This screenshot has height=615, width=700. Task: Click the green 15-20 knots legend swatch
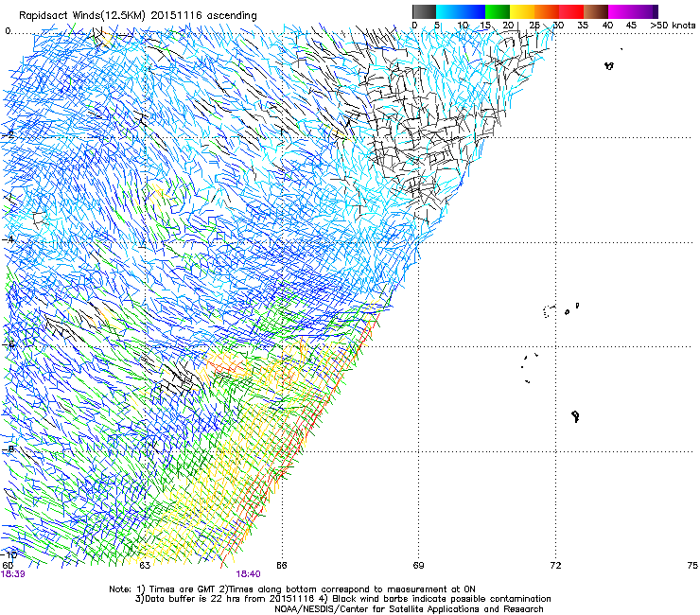[498, 11]
